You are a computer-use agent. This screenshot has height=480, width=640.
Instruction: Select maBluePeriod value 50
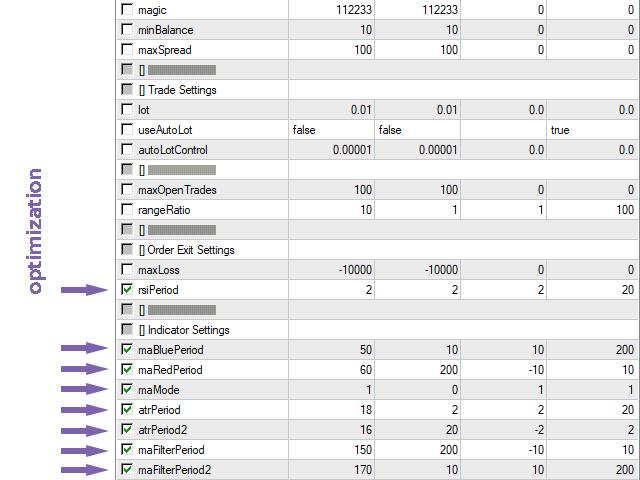[331, 349]
